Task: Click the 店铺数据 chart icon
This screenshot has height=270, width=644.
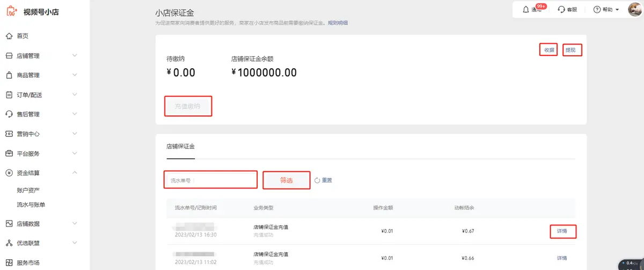Action: (9, 223)
